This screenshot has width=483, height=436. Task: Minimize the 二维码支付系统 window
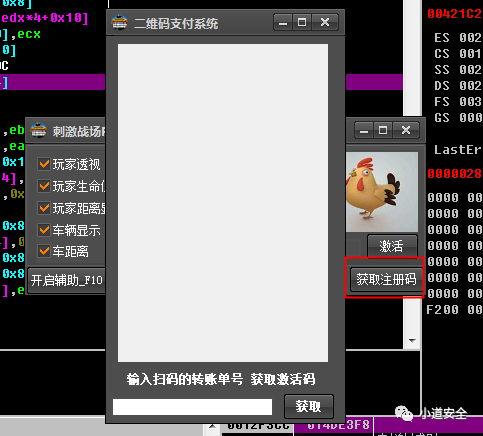(283, 22)
